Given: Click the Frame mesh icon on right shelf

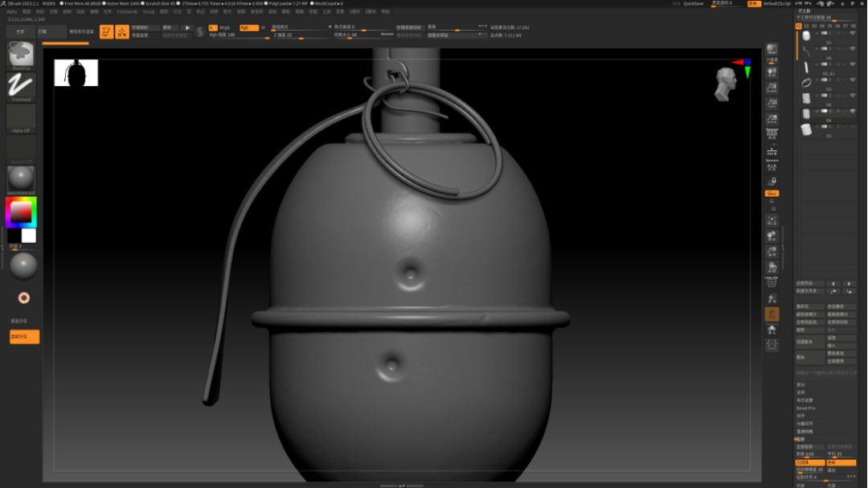Looking at the screenshot, I should click(772, 221).
